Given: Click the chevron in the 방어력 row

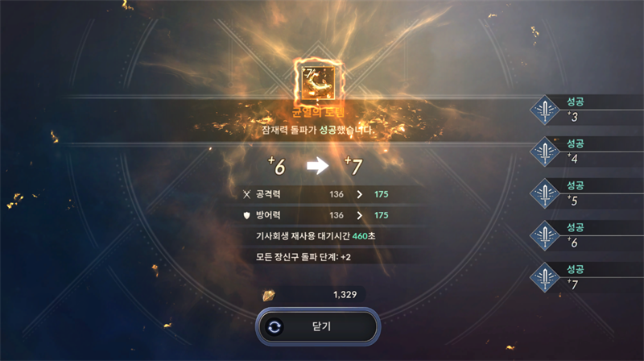Looking at the screenshot, I should 359,215.
